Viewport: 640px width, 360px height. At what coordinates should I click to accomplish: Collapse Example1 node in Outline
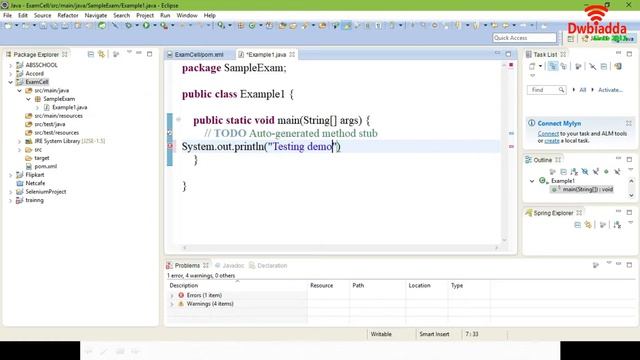coord(532,181)
